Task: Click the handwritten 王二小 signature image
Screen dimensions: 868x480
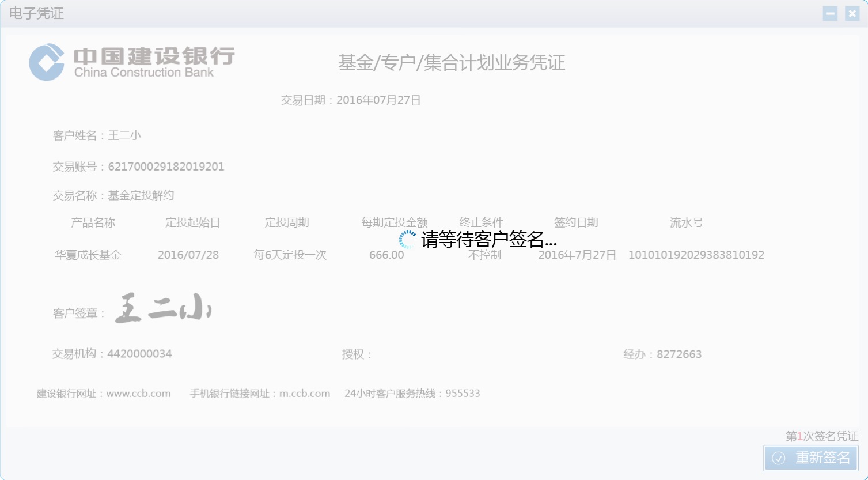Action: (164, 308)
